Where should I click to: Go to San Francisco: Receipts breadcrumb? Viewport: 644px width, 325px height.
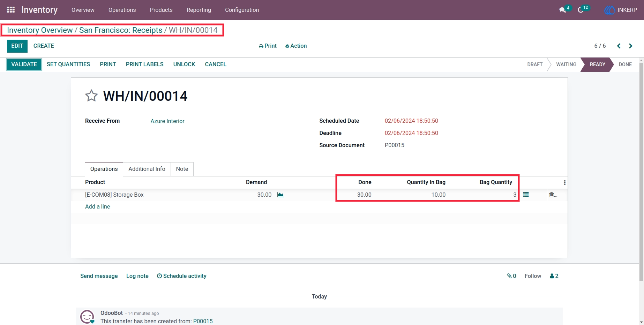121,30
